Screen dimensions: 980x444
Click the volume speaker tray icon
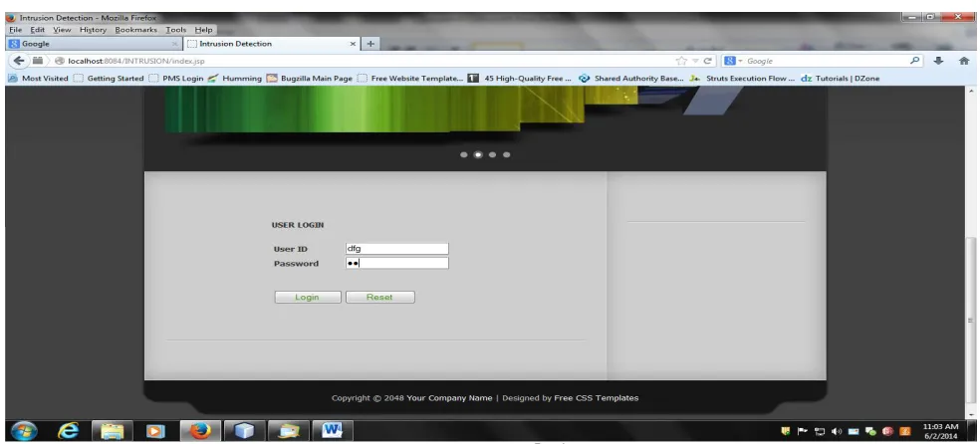coord(837,431)
